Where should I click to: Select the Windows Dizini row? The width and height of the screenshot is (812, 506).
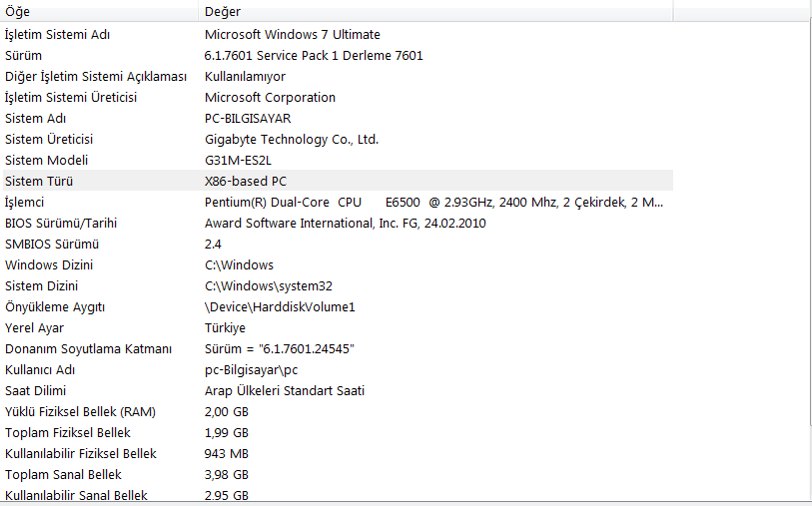[49, 265]
